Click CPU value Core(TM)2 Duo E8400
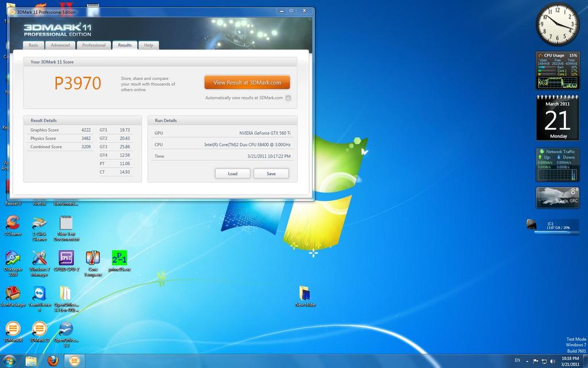588x368 pixels. (x=247, y=144)
